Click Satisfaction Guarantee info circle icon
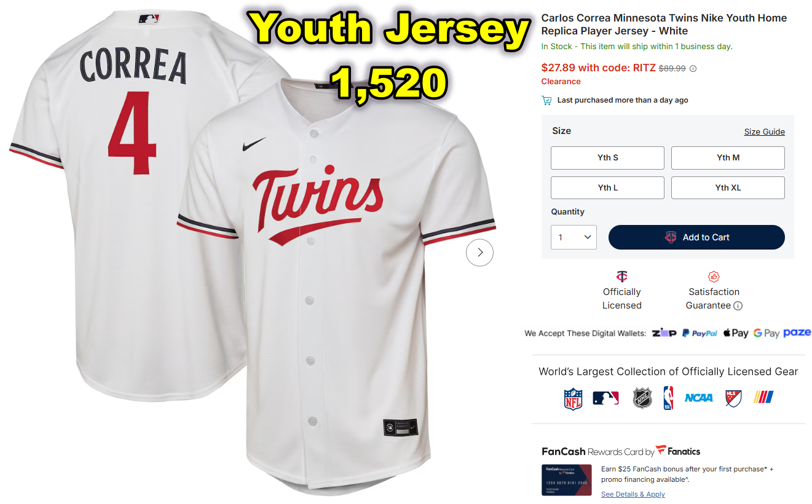Image resolution: width=812 pixels, height=504 pixels. pos(738,305)
